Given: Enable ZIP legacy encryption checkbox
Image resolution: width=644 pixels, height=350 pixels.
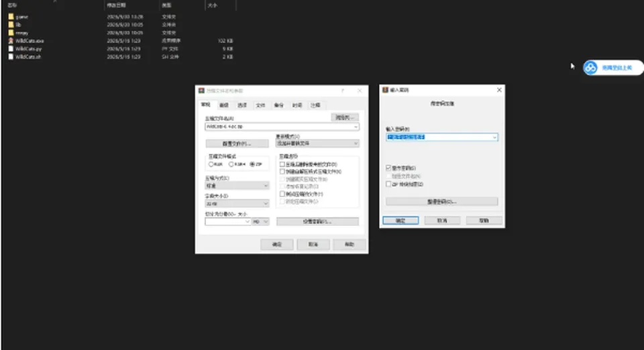Looking at the screenshot, I should coord(388,184).
